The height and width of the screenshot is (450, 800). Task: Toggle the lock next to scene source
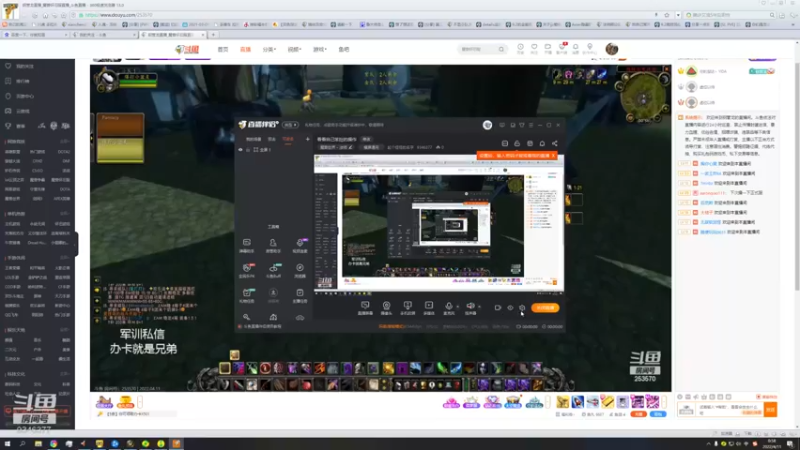tap(248, 149)
